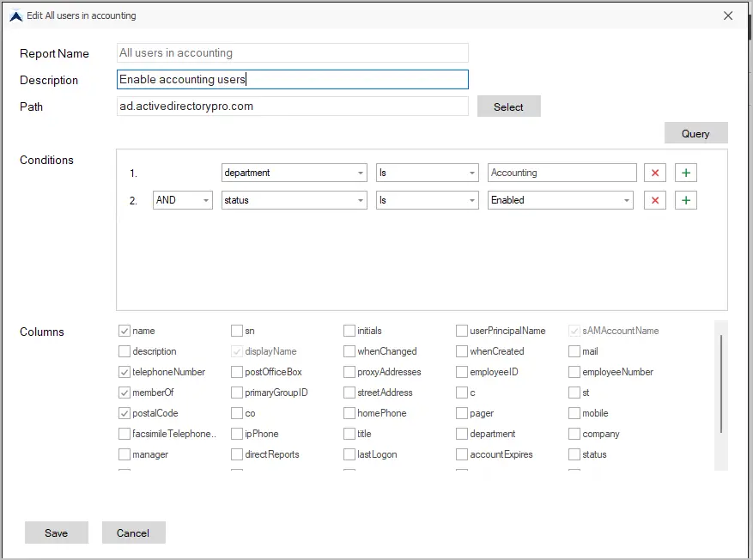Enable the postOfficeBox column
753x560 pixels.
point(237,372)
